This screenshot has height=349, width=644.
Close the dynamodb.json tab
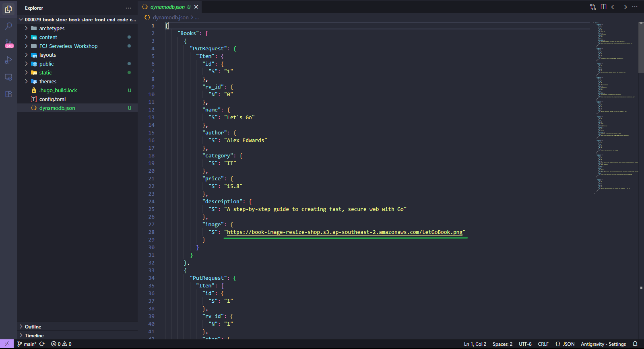(x=196, y=7)
